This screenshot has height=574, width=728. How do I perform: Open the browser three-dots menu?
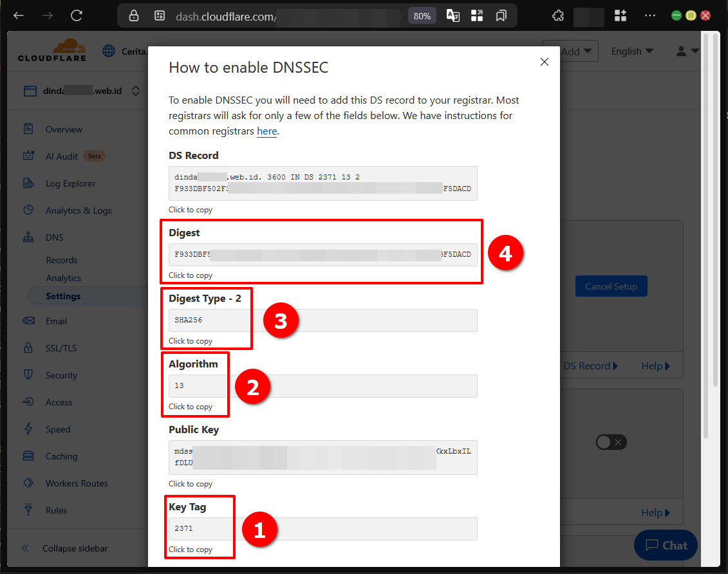[x=650, y=16]
